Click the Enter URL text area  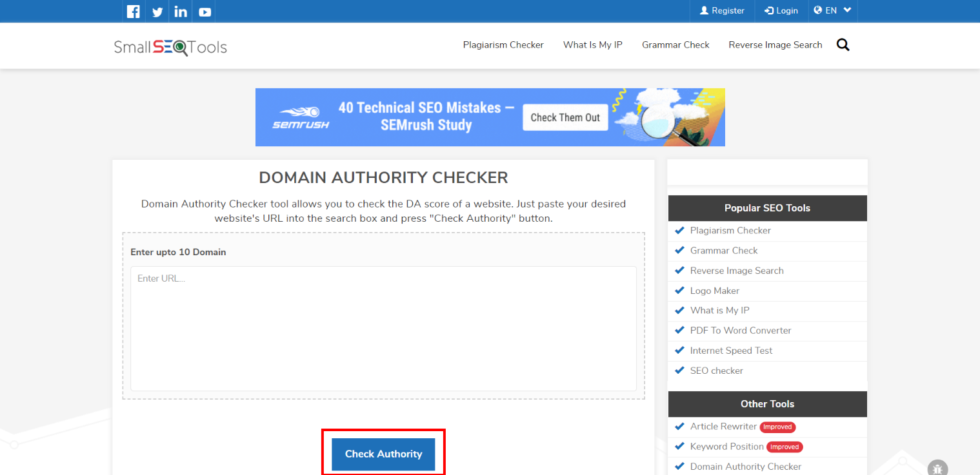click(383, 328)
